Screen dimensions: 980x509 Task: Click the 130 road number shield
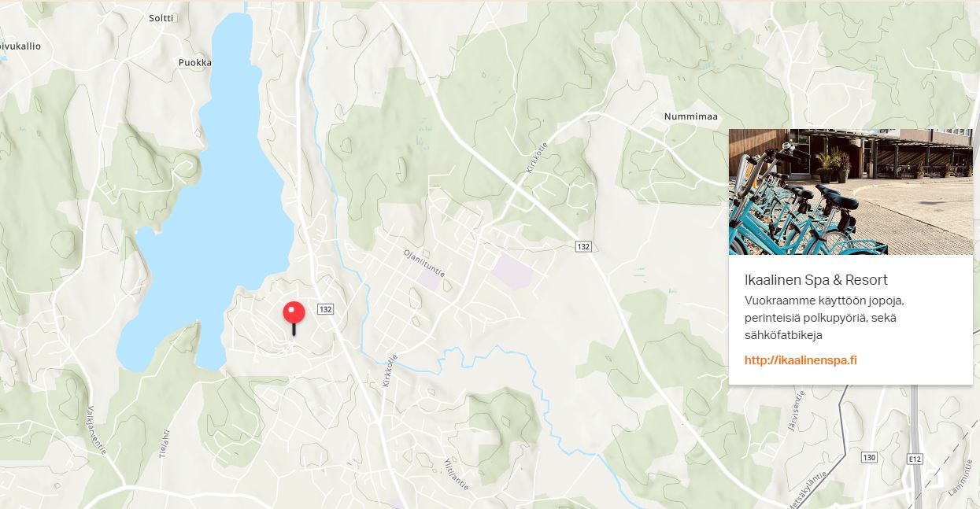click(869, 457)
